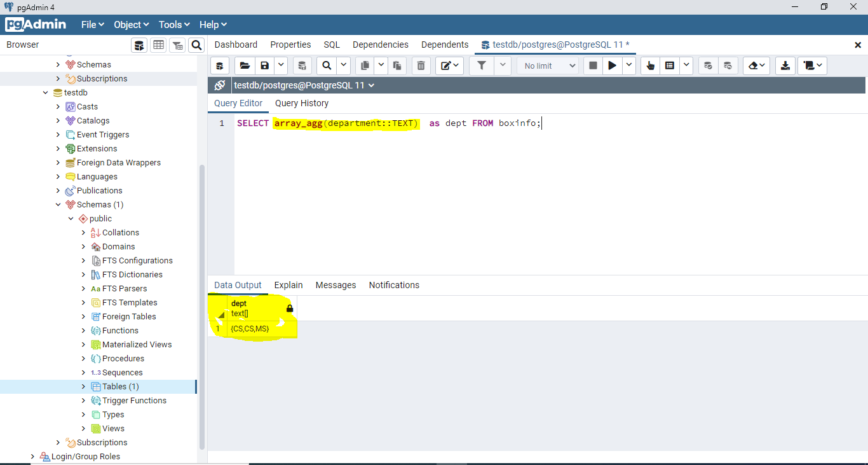Click the Open File folder icon
Screen dimensions: 868x465
point(245,66)
